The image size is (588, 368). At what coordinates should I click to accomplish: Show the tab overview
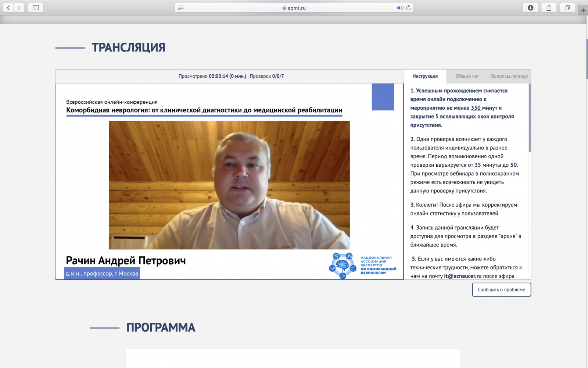567,8
